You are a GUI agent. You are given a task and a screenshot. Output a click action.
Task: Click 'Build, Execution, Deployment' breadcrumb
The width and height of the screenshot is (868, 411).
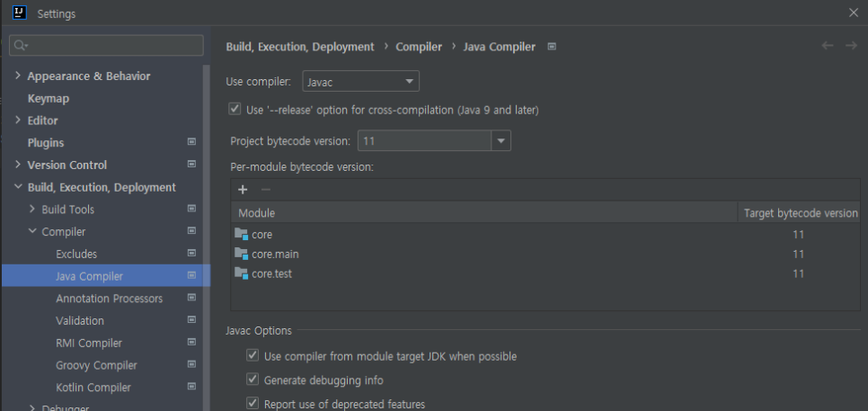(x=300, y=47)
